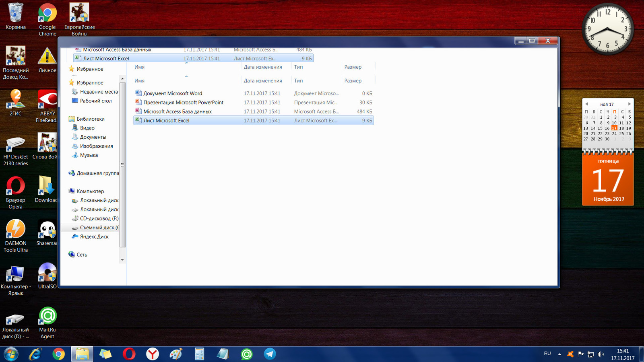Image resolution: width=644 pixels, height=362 pixels.
Task: Click the RU language indicator
Action: pyautogui.click(x=547, y=354)
